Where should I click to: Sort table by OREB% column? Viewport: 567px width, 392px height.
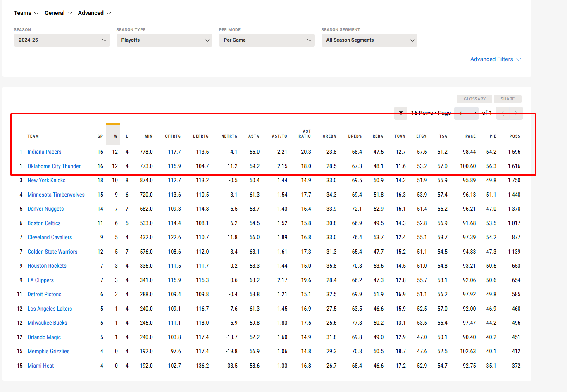(x=330, y=136)
